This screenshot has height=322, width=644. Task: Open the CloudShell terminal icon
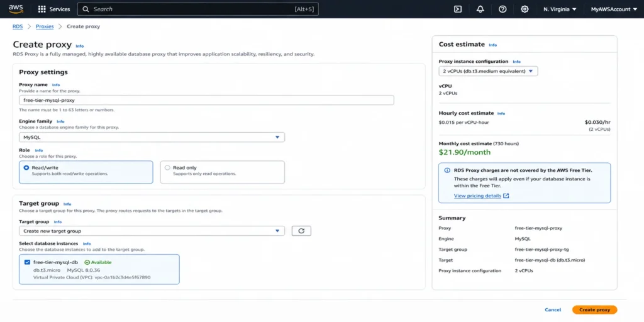pos(458,9)
